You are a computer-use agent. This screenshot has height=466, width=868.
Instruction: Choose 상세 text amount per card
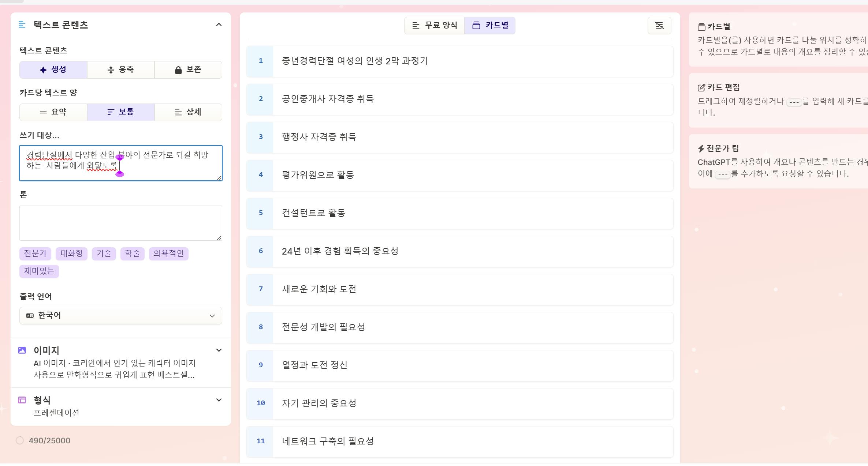[188, 112]
